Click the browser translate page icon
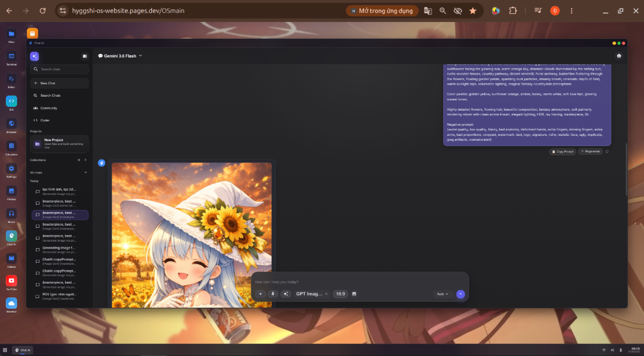The height and width of the screenshot is (356, 644). pyautogui.click(x=428, y=11)
